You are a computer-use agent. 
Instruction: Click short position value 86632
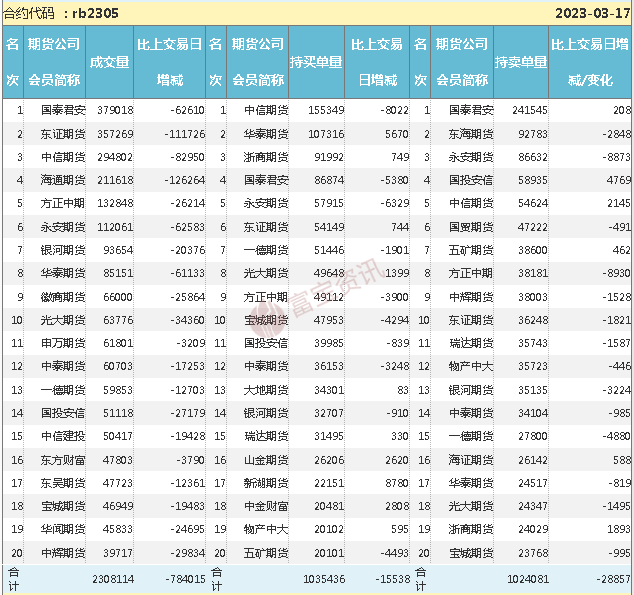(x=533, y=157)
